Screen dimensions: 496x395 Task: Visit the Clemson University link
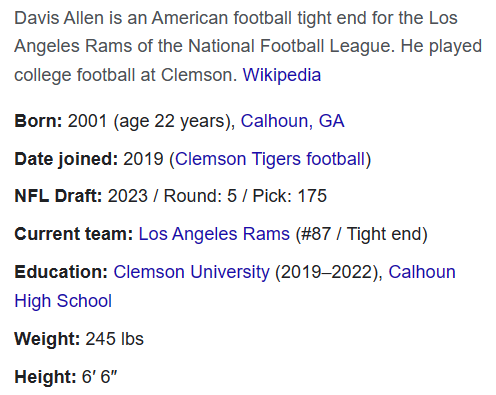(x=191, y=272)
